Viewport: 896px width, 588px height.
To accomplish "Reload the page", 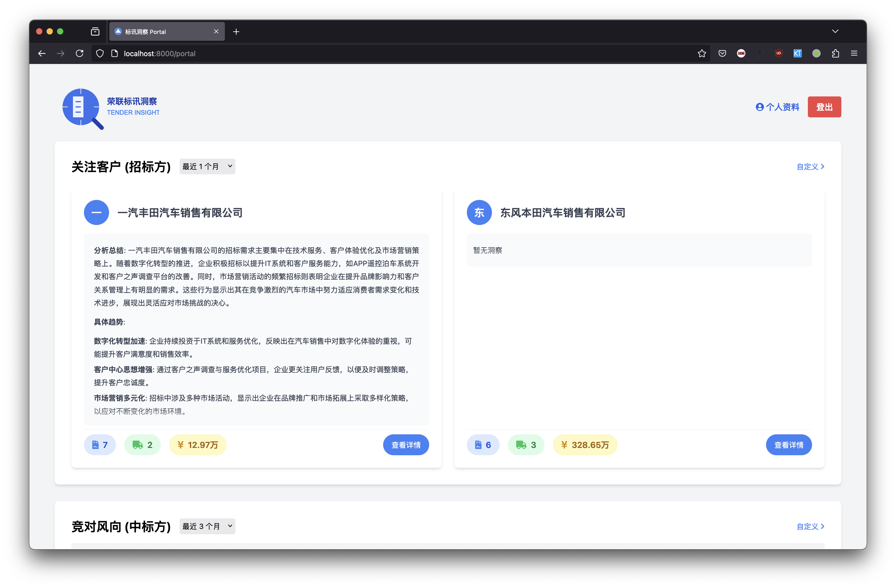I will 80,53.
